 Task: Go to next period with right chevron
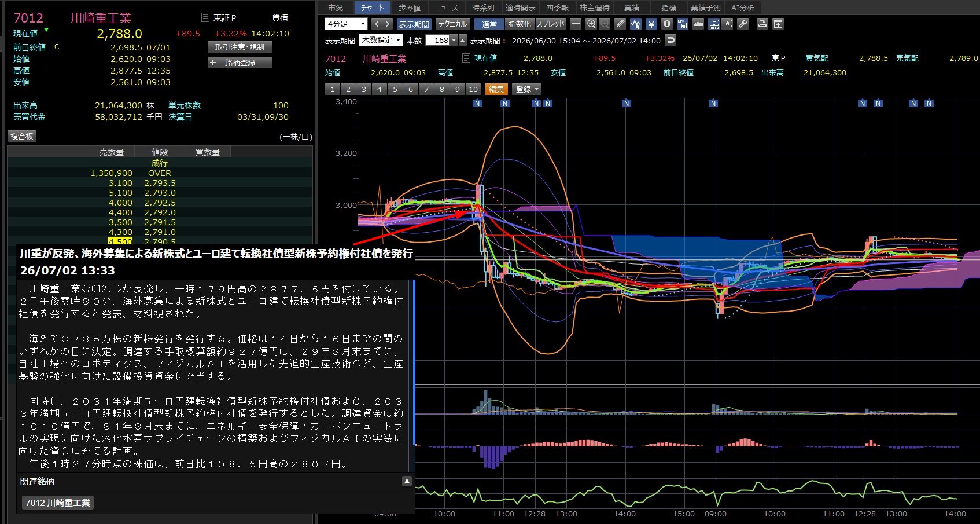[388, 24]
